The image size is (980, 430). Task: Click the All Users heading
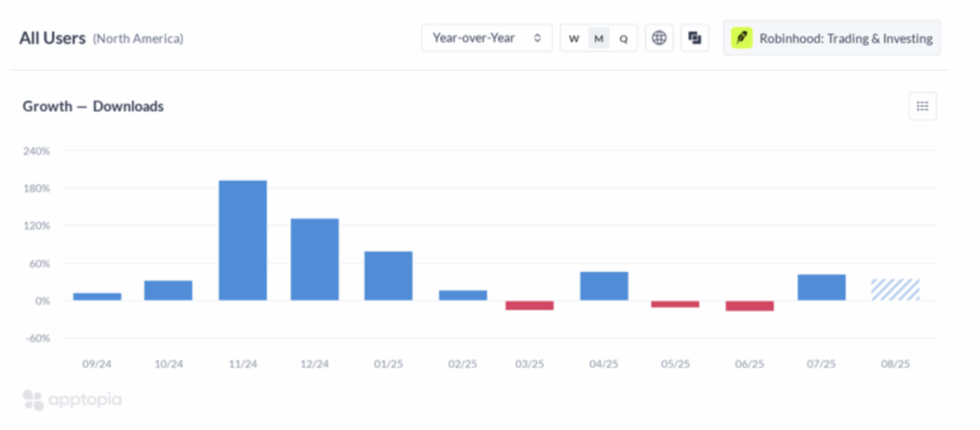pos(53,38)
